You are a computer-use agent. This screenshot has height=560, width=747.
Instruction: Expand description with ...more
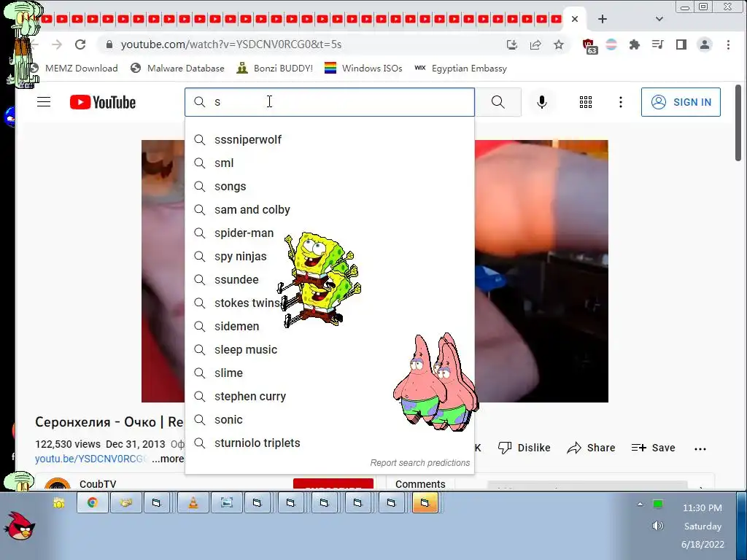coord(168,459)
